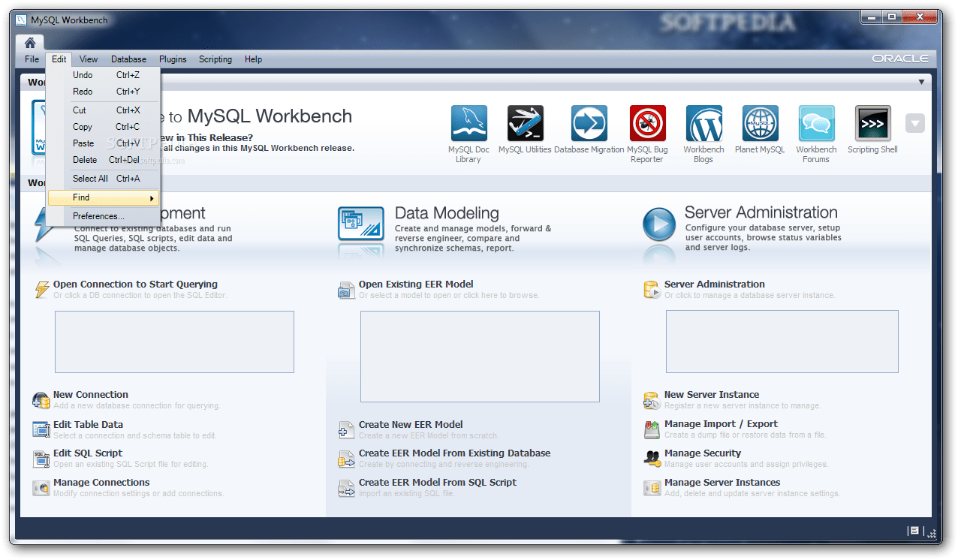The width and height of the screenshot is (958, 560).
Task: Click the Server Administration play icon
Action: coord(658,224)
